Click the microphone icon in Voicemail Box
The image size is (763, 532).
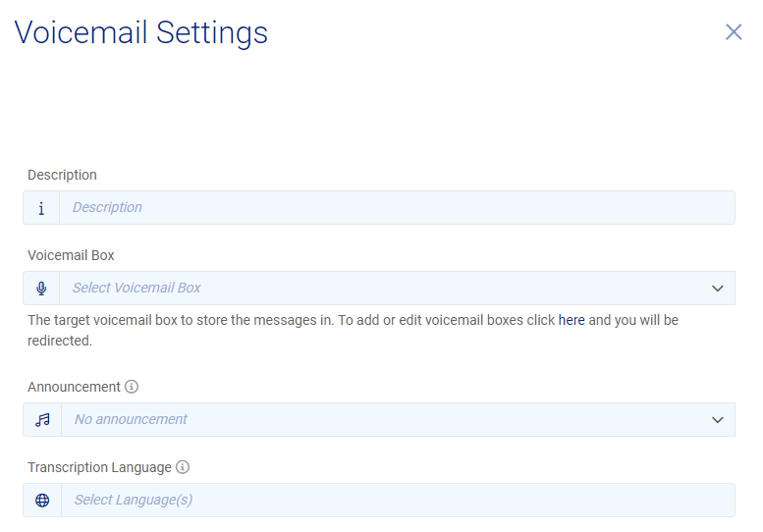(x=41, y=289)
